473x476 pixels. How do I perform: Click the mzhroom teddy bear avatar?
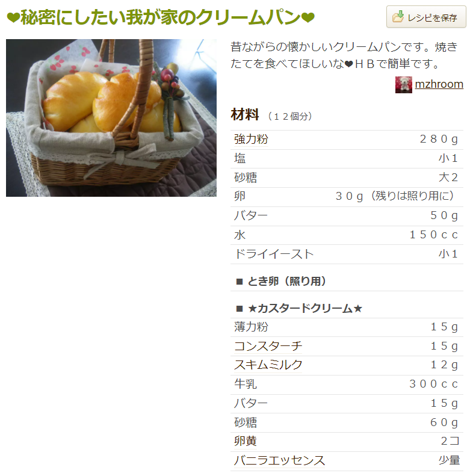point(403,85)
